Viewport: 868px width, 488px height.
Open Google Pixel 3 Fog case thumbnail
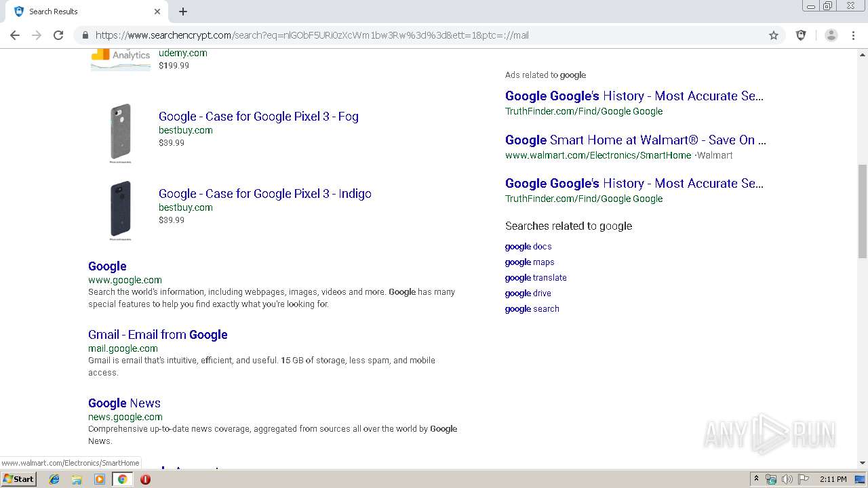tap(121, 132)
